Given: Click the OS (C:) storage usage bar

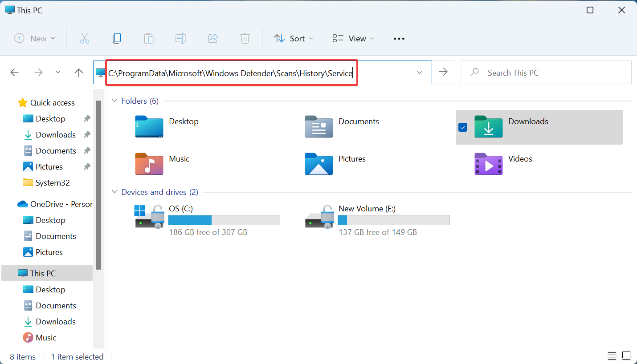Looking at the screenshot, I should 224,220.
